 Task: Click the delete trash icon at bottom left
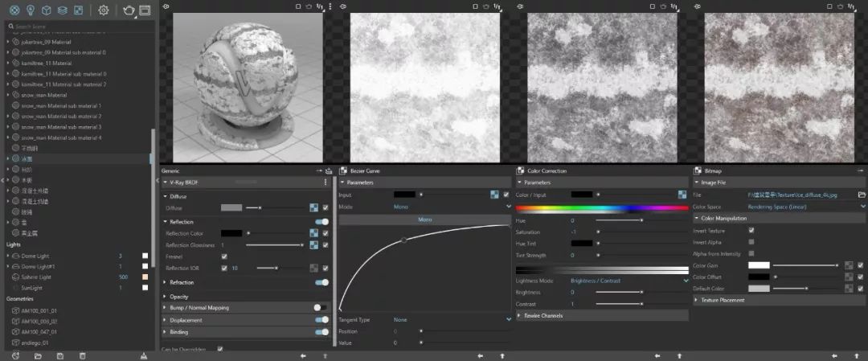[x=82, y=355]
